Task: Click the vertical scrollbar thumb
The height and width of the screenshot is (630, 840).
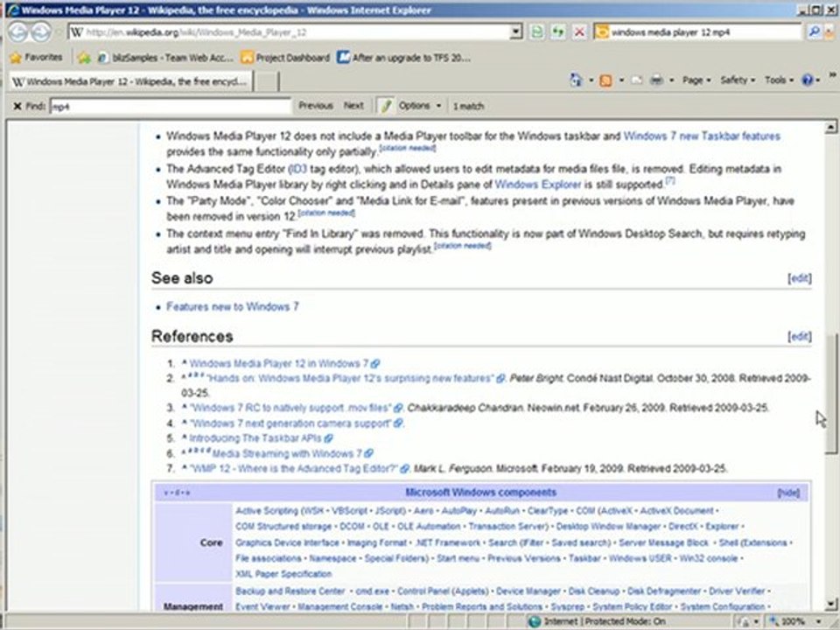Action: tap(830, 395)
